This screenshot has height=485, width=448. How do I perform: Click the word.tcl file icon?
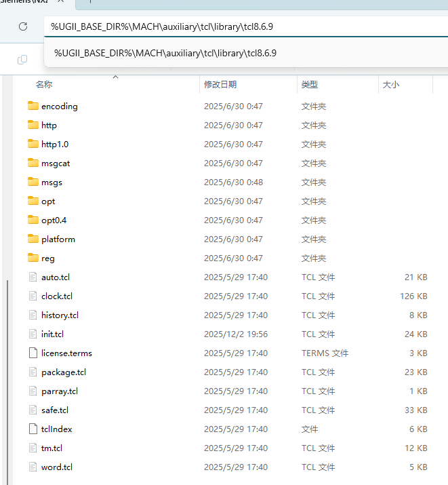pos(33,467)
